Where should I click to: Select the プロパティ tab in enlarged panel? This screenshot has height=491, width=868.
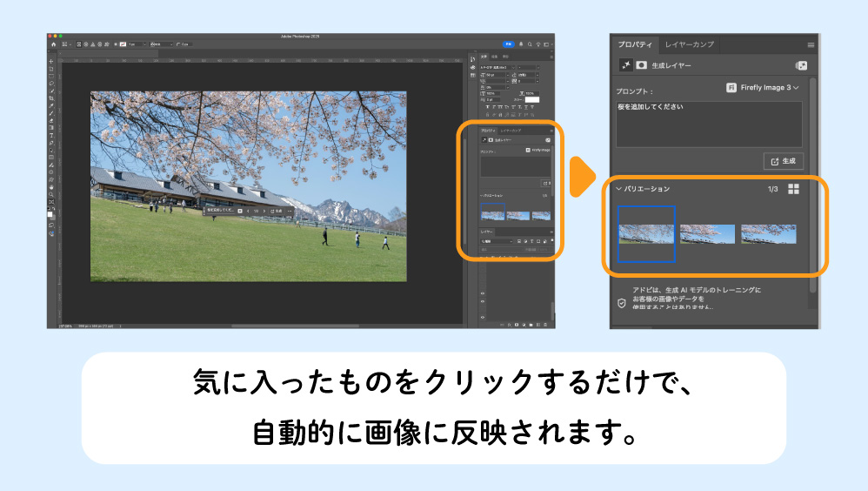coord(634,44)
